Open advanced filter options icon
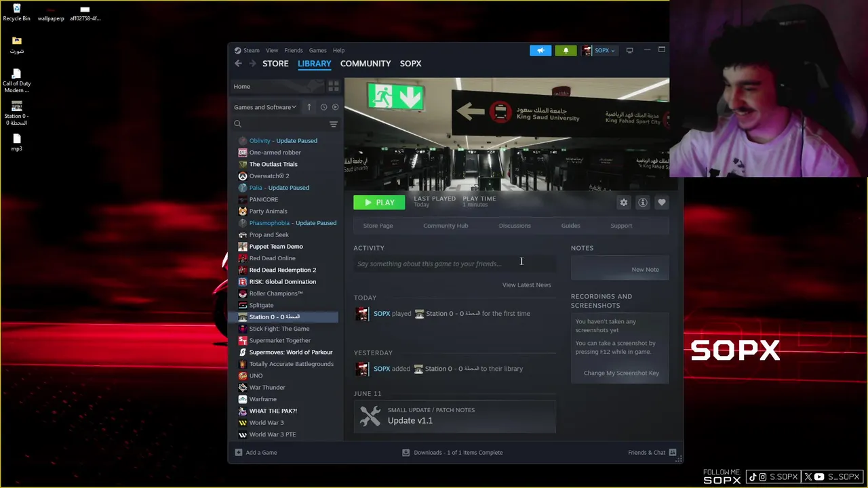This screenshot has width=868, height=488. [x=333, y=124]
